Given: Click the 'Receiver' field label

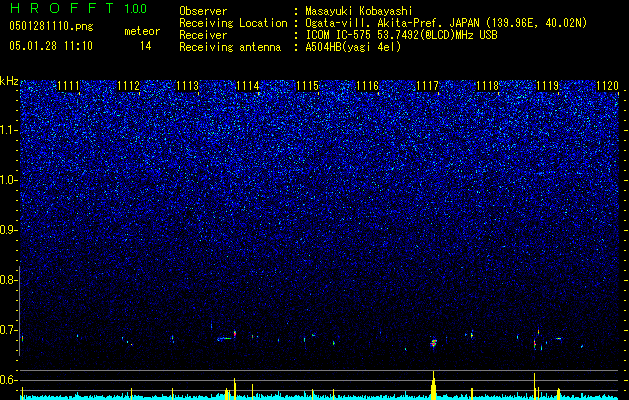Looking at the screenshot, I should pyautogui.click(x=203, y=35).
